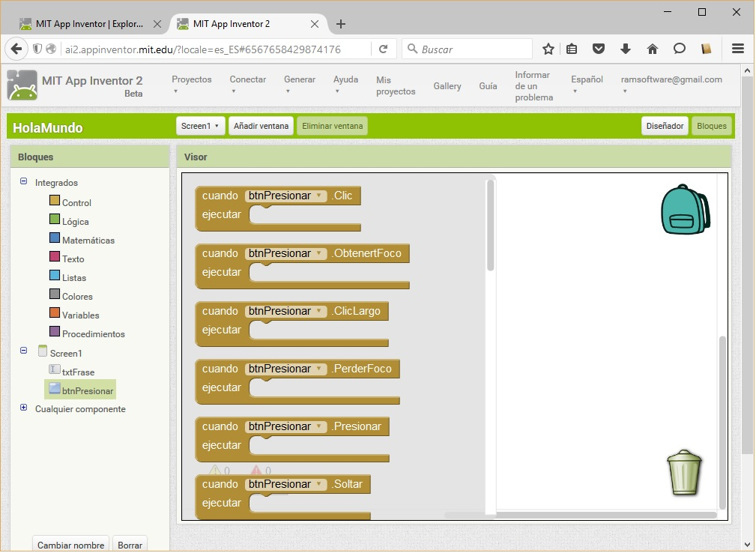Collapse the Integrados tree section
The height and width of the screenshot is (553, 756).
(x=24, y=182)
